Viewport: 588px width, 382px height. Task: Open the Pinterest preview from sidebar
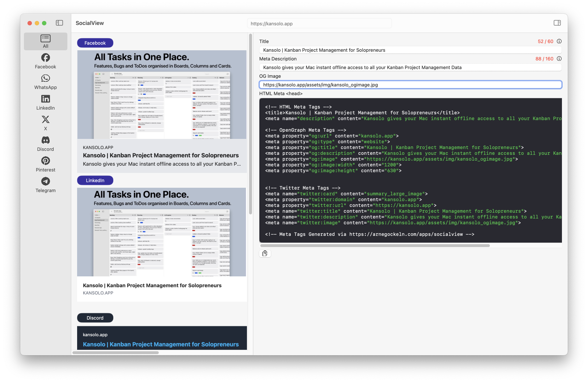(46, 165)
